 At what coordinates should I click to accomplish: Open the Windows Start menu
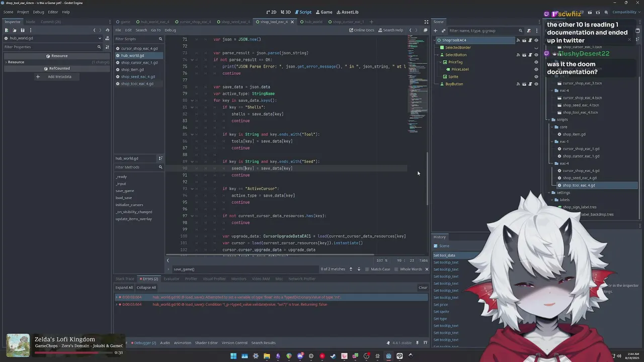click(x=233, y=356)
